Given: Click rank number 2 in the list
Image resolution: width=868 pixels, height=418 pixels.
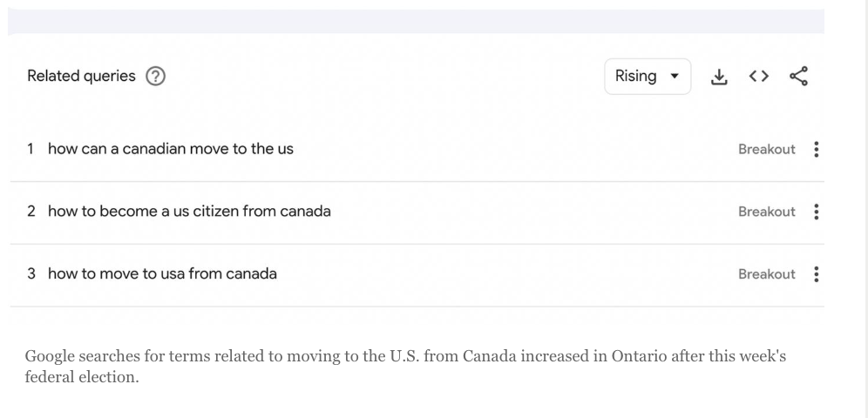Looking at the screenshot, I should pyautogui.click(x=31, y=212).
